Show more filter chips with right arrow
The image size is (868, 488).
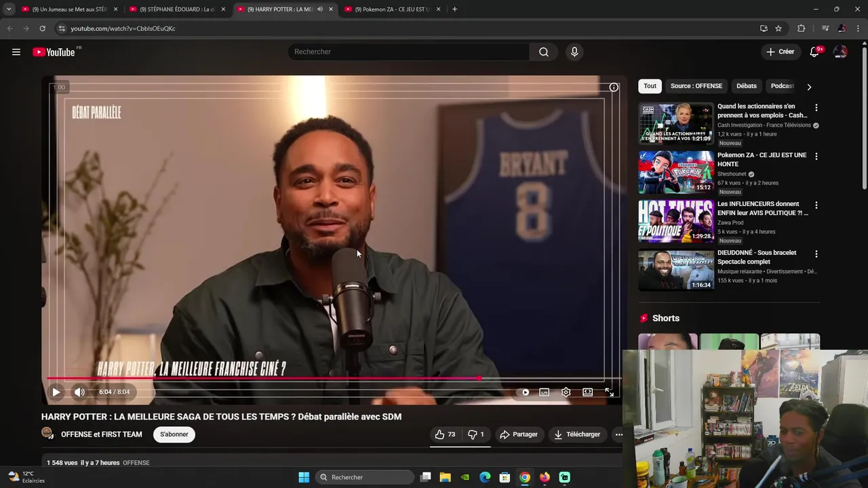click(x=809, y=87)
